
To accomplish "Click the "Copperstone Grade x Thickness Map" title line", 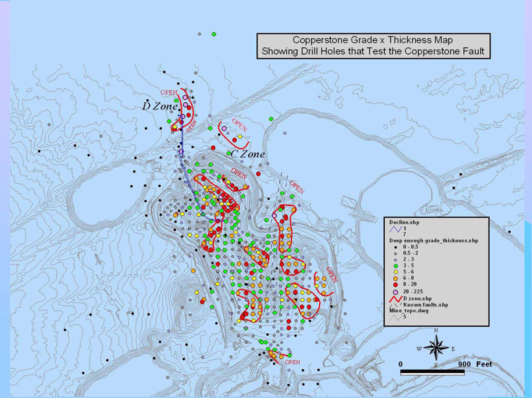I will [372, 40].
